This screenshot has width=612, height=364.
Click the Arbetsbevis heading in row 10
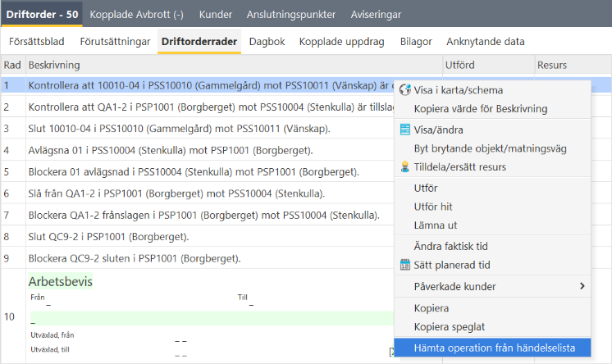coord(61,281)
